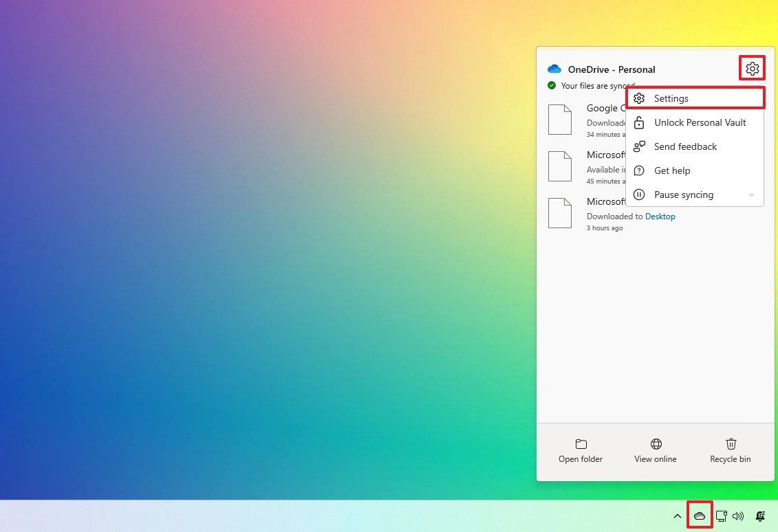Click the View online globe icon

pyautogui.click(x=655, y=444)
